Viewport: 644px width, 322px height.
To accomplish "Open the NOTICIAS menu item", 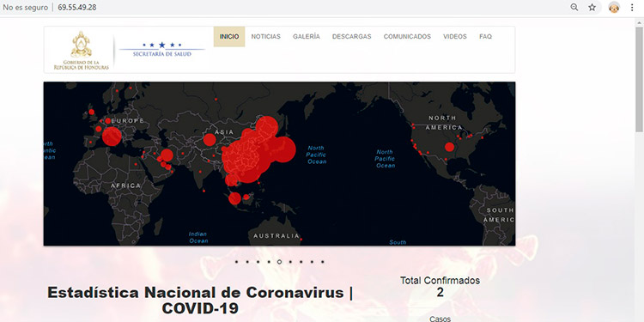I will [265, 37].
